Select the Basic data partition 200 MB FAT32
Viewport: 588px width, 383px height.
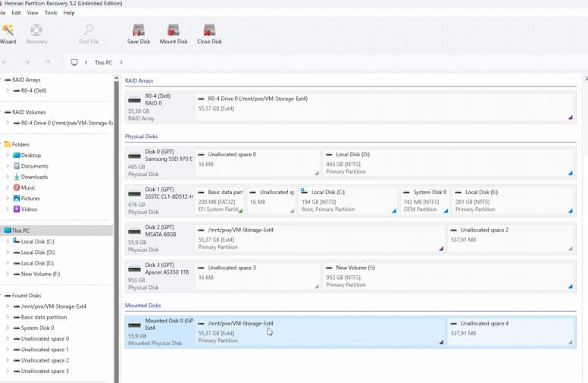tap(220, 200)
